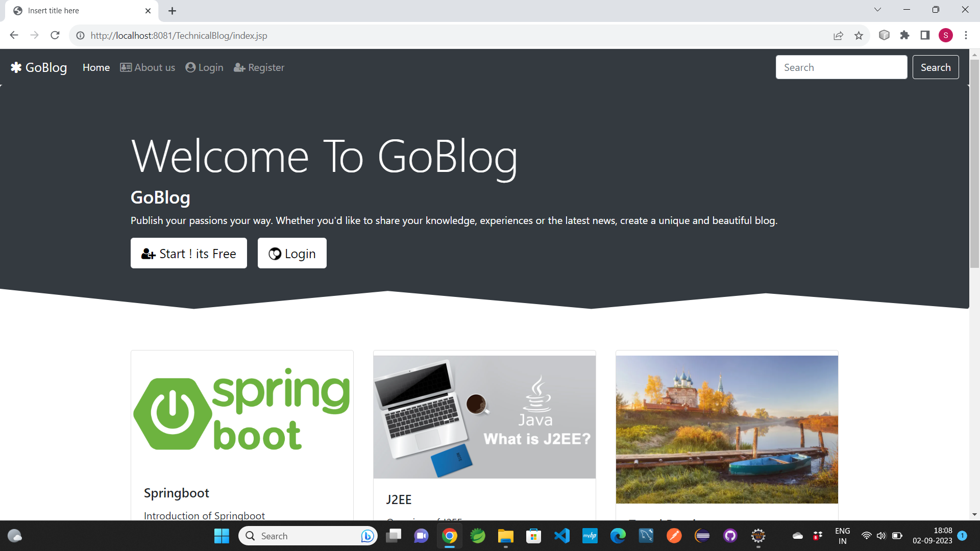Open Chrome profile avatar S
Image resolution: width=980 pixels, height=551 pixels.
945,35
